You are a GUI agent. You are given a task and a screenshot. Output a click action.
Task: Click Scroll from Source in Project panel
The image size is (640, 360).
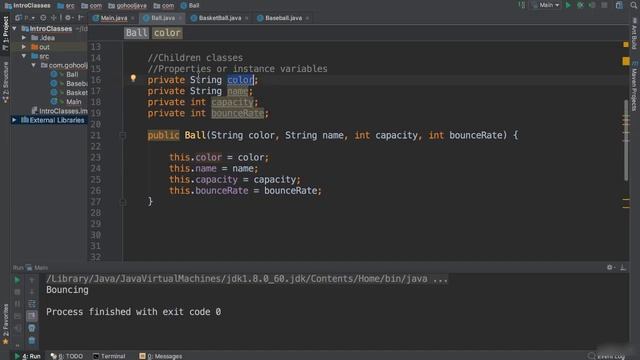pos(43,18)
